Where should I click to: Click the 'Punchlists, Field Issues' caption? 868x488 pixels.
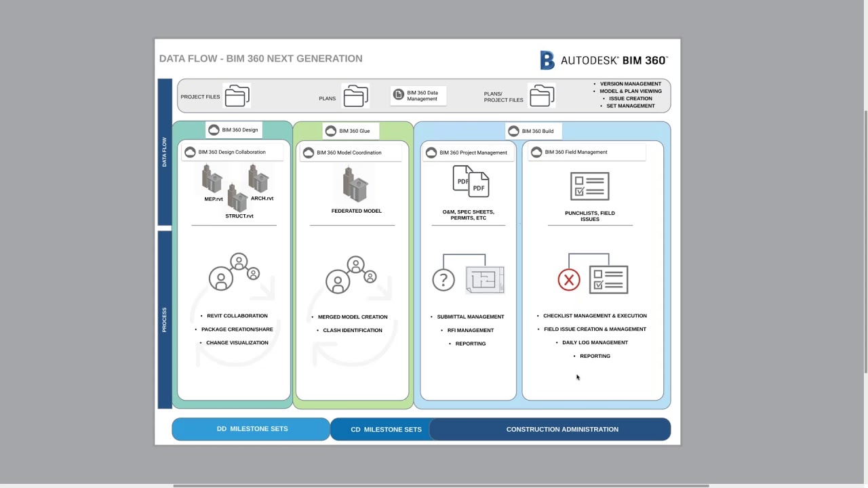point(590,216)
